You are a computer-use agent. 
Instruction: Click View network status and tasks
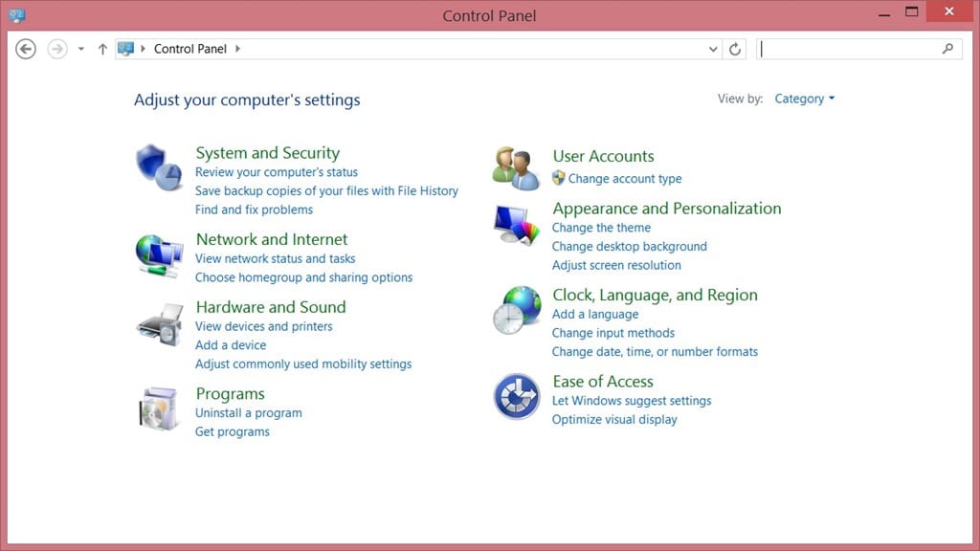[275, 258]
